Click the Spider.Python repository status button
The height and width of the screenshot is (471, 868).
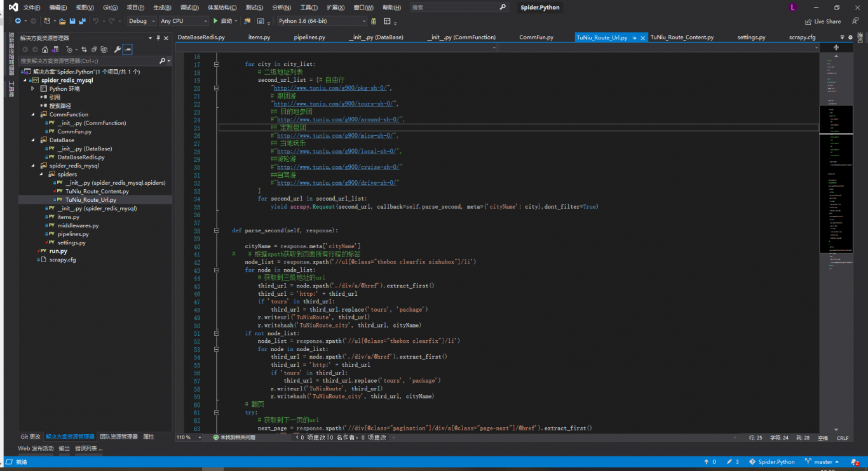coord(771,462)
